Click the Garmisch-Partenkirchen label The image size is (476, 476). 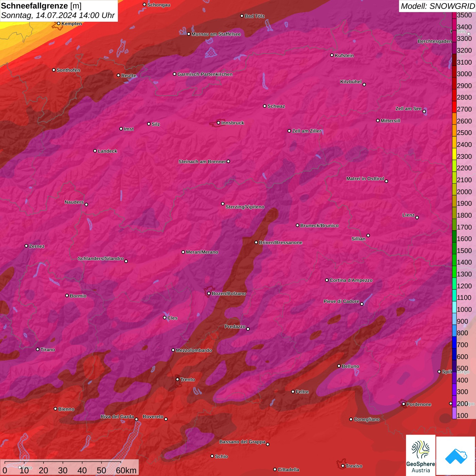point(205,74)
